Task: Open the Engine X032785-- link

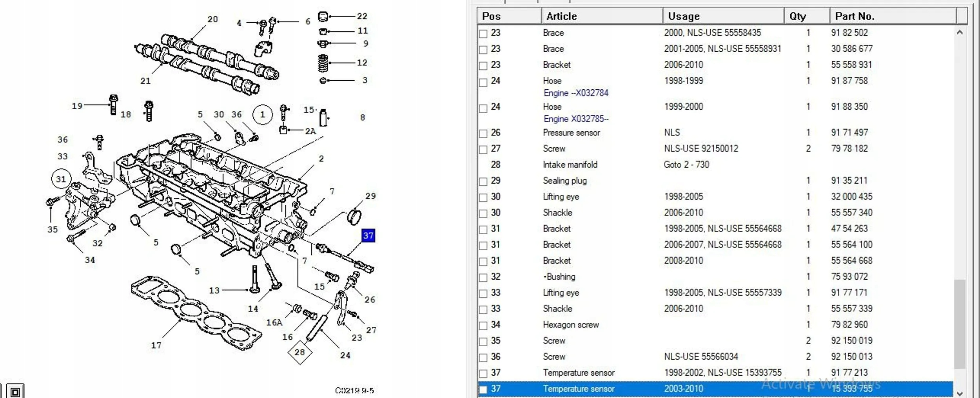Action: 576,119
